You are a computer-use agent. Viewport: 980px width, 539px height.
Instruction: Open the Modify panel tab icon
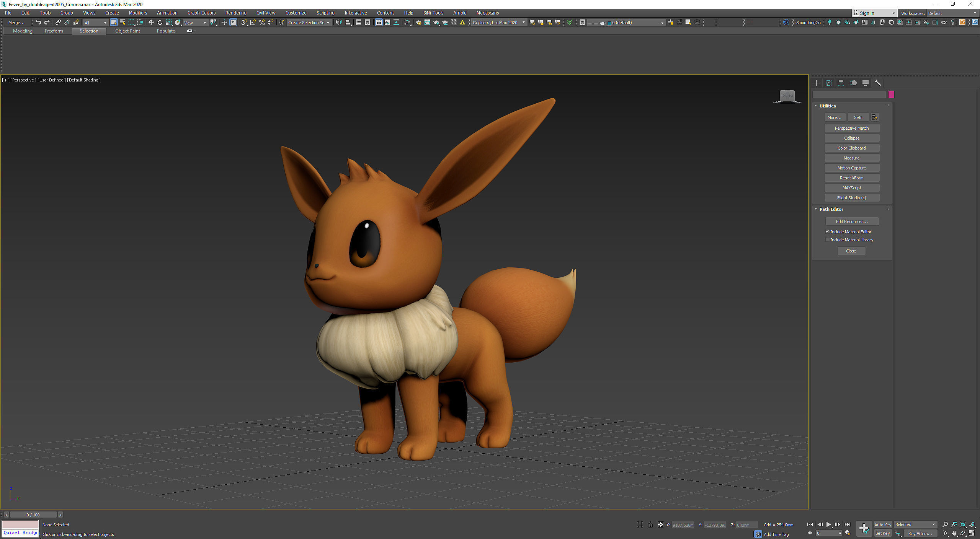pos(829,83)
